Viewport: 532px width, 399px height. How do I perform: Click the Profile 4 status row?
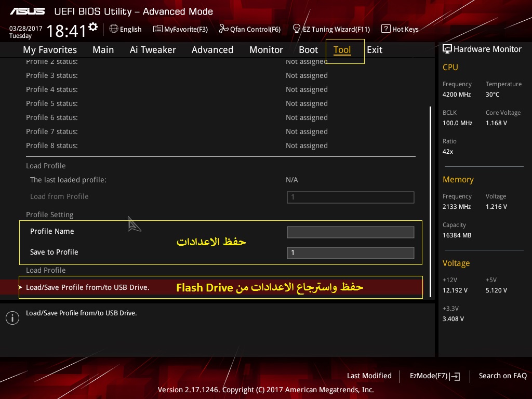pyautogui.click(x=52, y=89)
